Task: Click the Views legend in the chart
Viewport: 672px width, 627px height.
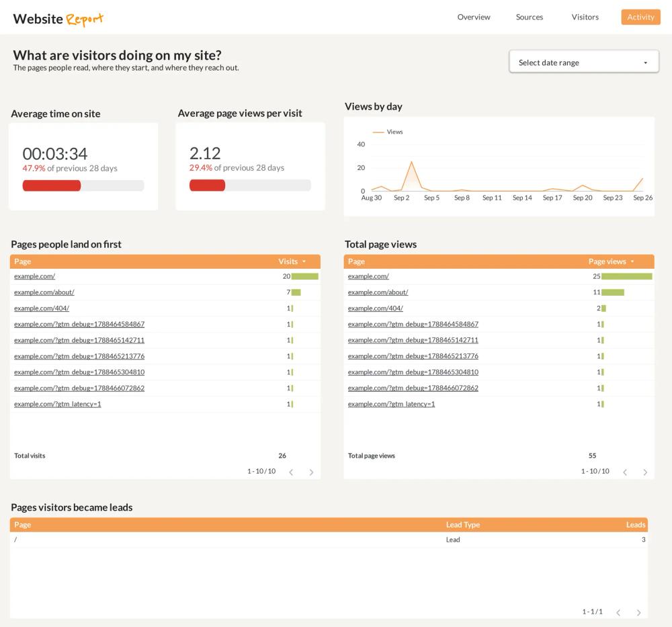Action: tap(388, 132)
